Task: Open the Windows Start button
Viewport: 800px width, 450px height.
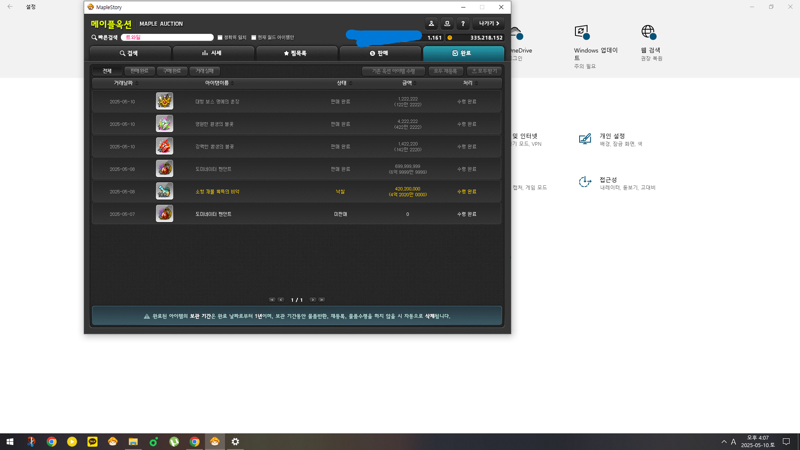Action: click(10, 442)
